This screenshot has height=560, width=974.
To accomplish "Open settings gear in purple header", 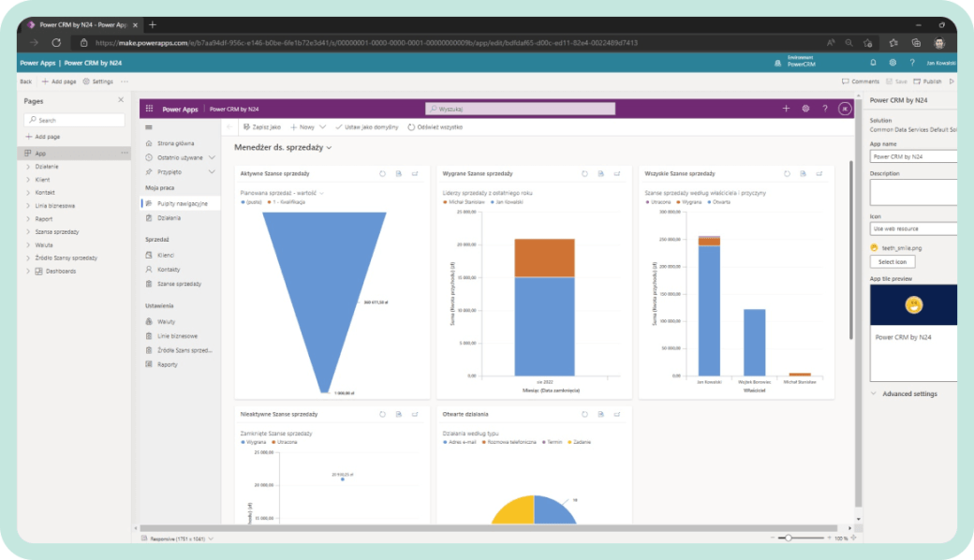I will coord(805,109).
